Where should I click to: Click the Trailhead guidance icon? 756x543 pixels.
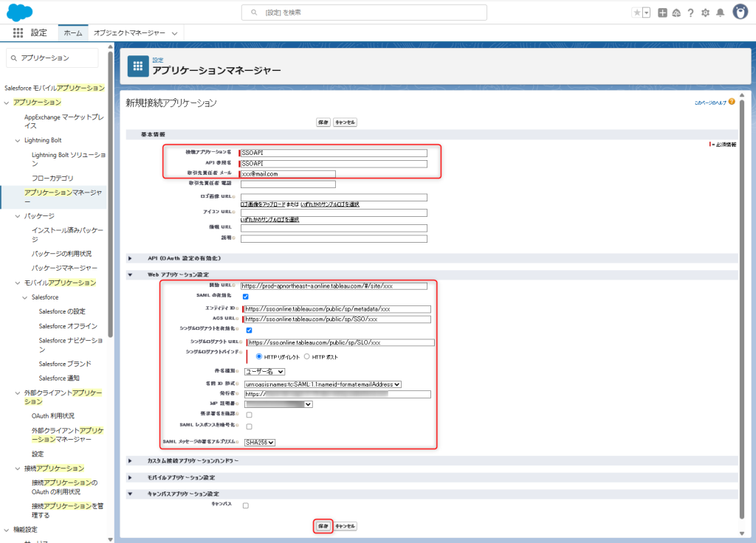[676, 13]
